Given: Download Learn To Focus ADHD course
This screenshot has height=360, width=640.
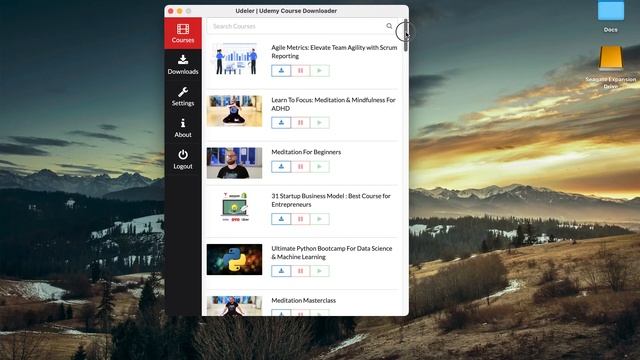Looking at the screenshot, I should click(281, 122).
